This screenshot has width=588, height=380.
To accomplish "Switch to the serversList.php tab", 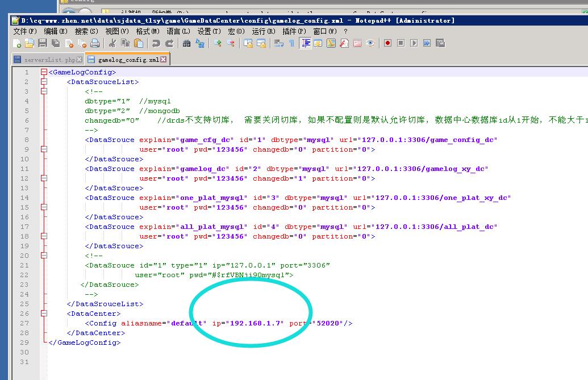I will click(x=47, y=60).
